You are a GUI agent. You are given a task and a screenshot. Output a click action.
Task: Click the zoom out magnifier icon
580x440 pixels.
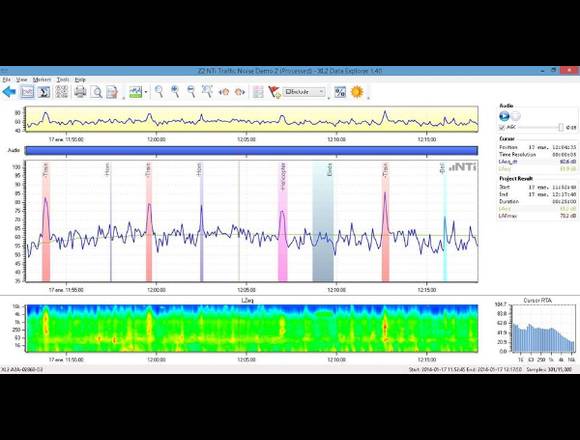point(191,92)
